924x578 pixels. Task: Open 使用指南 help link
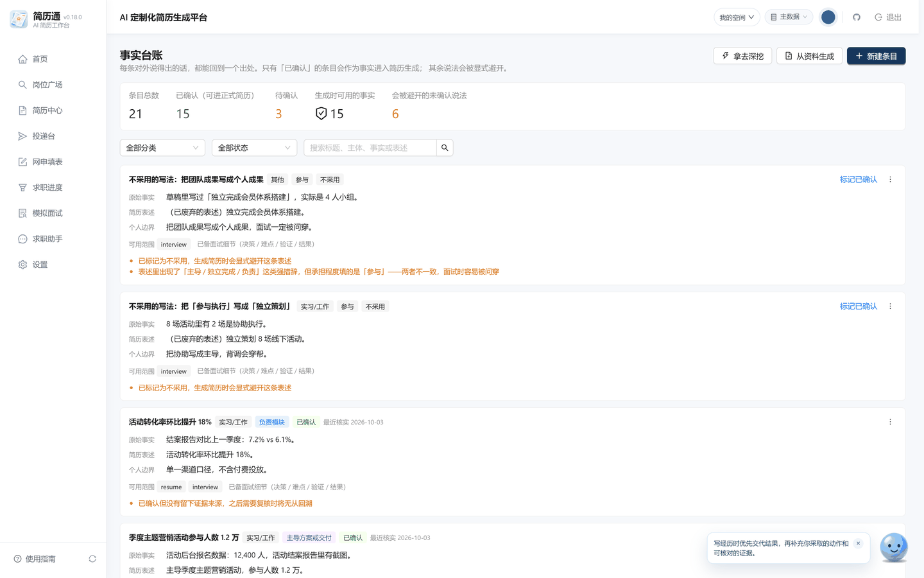tap(35, 559)
